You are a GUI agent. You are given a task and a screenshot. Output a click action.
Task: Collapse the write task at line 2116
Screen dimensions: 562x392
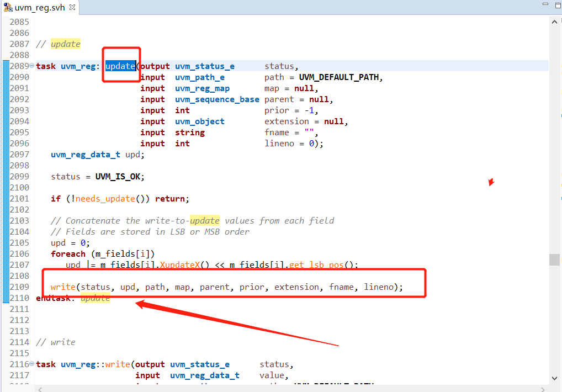(32, 364)
